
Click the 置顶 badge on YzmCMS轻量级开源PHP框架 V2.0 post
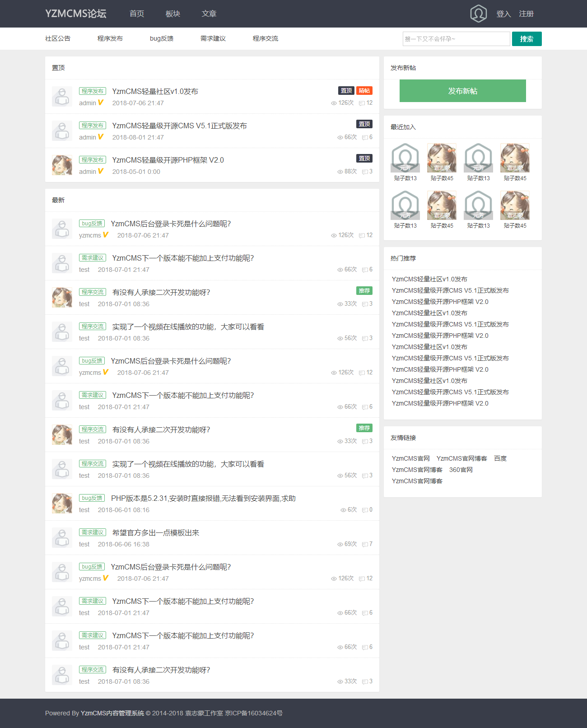pos(364,159)
